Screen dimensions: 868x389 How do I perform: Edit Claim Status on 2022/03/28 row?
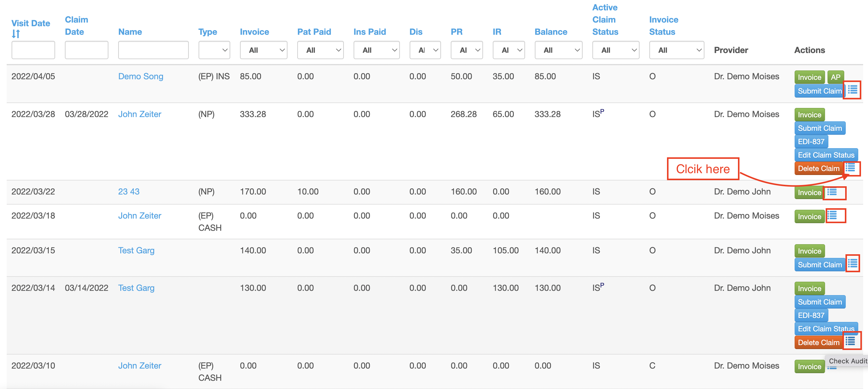click(x=826, y=155)
